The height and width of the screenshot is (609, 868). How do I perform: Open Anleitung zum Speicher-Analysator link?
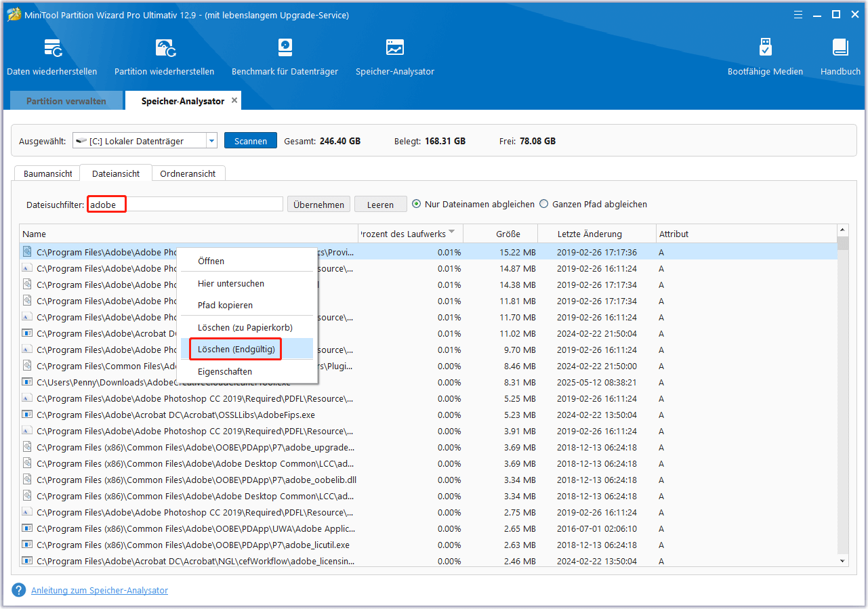click(x=100, y=591)
